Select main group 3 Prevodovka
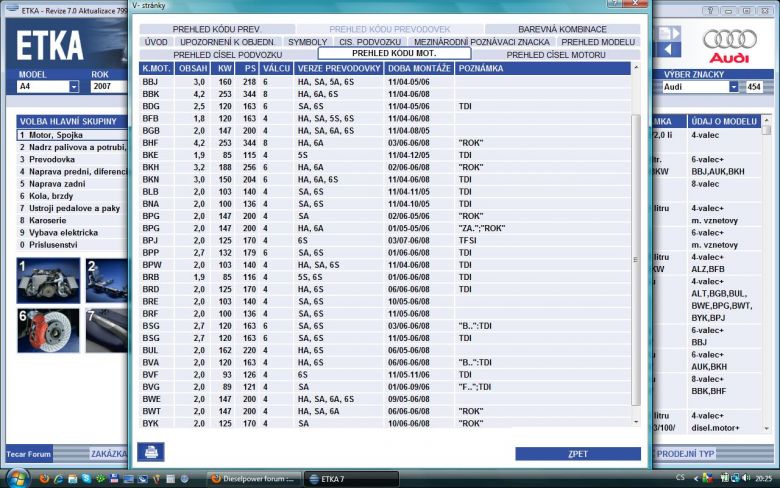This screenshot has width=780, height=488. pos(72,159)
